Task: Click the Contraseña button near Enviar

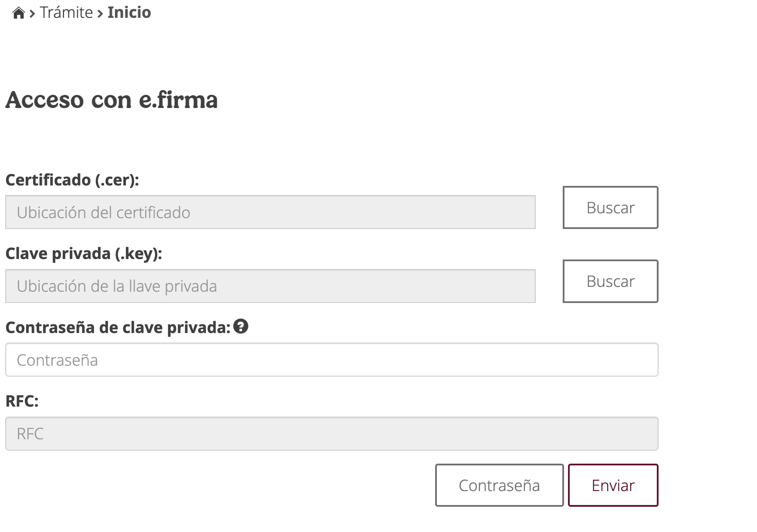Action: pyautogui.click(x=499, y=485)
